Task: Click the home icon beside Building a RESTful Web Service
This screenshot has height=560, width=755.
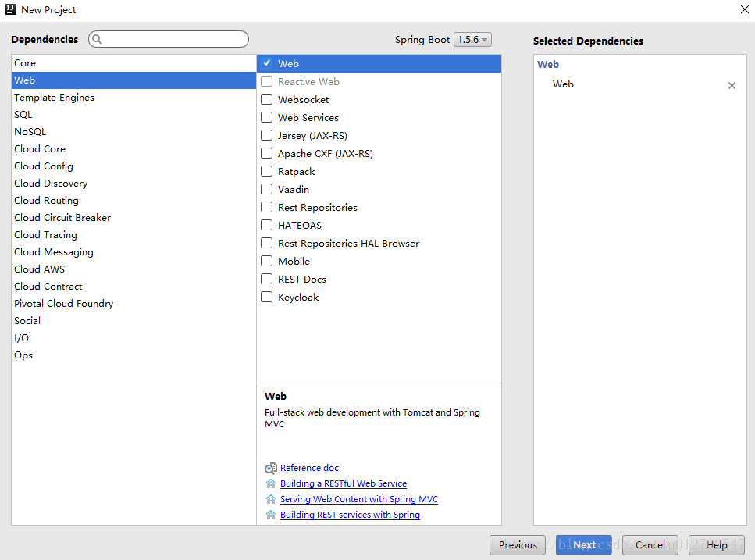Action: pos(271,483)
